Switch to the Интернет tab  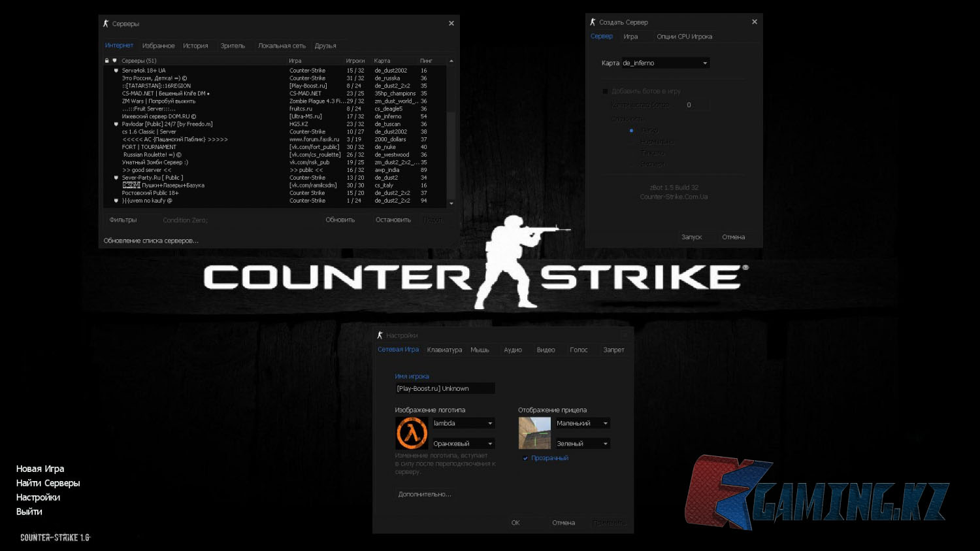point(119,46)
